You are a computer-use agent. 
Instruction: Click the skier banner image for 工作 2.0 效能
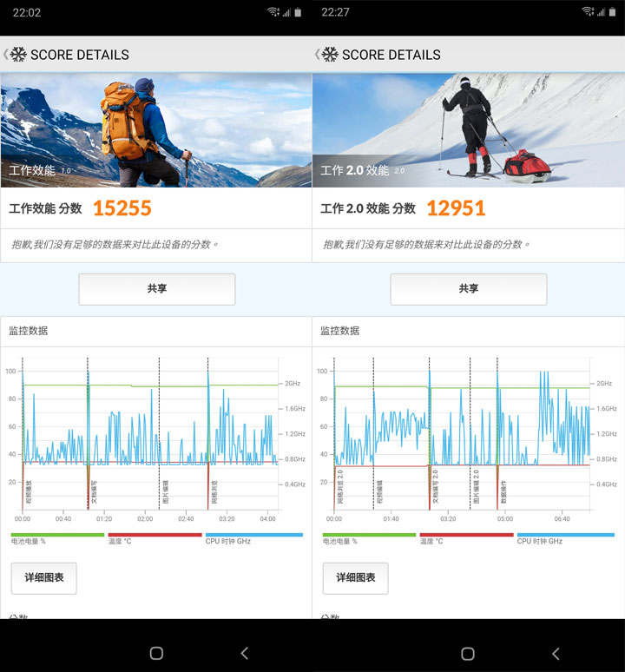tap(468, 130)
